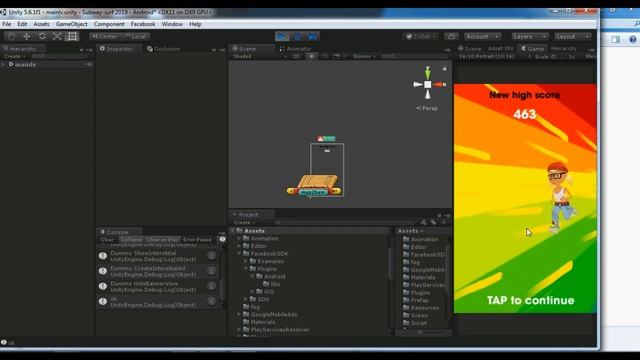Open Hierarchy Create dropdown
Image resolution: width=640 pixels, height=360 pixels.
(15, 56)
